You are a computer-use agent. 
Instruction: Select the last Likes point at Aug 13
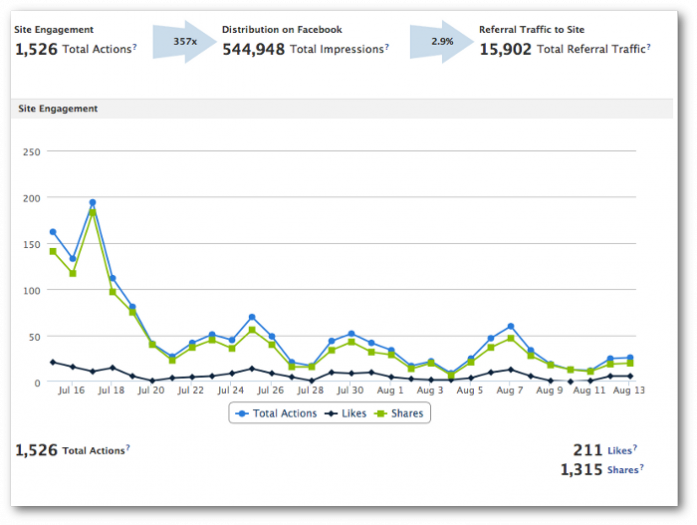630,376
